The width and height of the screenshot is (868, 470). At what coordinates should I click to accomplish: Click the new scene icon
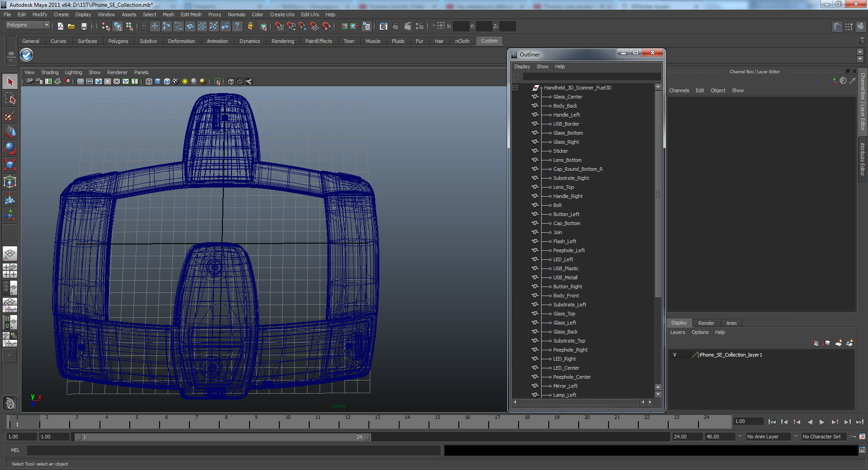60,26
